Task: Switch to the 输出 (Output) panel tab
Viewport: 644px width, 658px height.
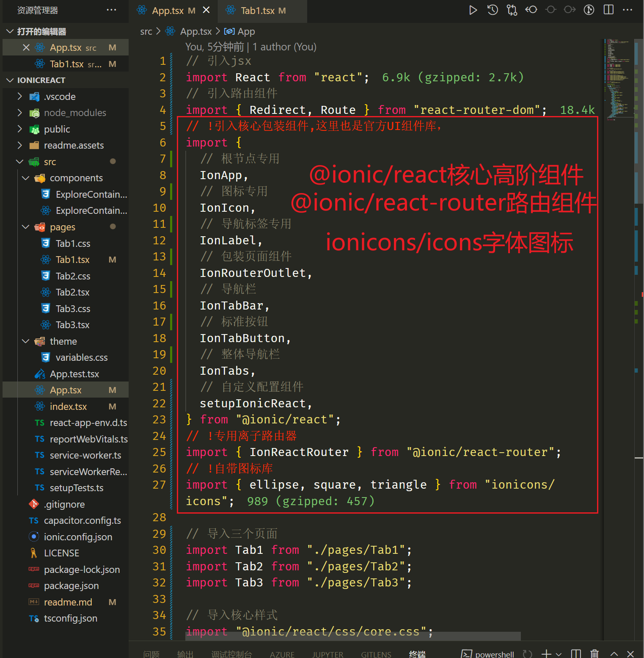Action: click(x=185, y=654)
